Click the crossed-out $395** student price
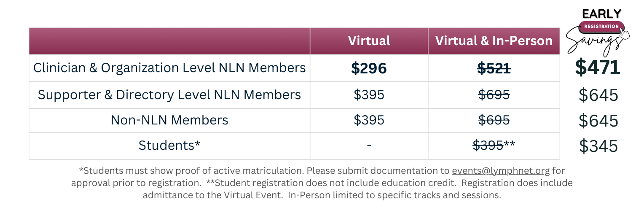Viewport: 644px width, 208px height. coord(494,146)
